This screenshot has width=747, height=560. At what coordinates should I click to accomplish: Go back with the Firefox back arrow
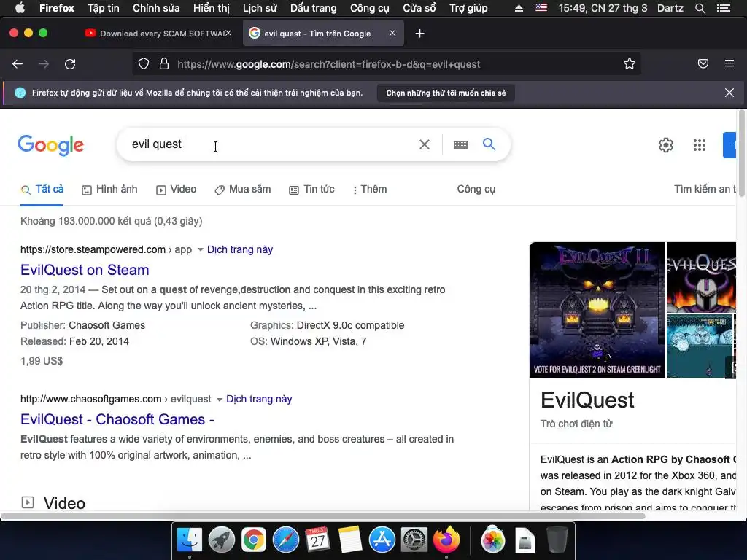pos(18,64)
